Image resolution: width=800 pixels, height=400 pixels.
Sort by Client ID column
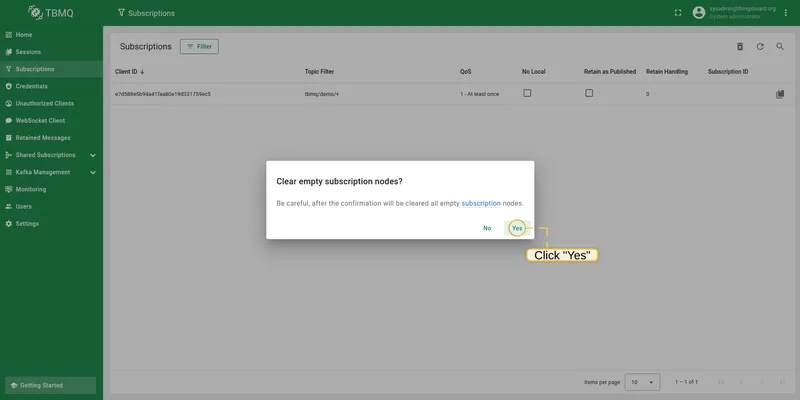point(130,72)
